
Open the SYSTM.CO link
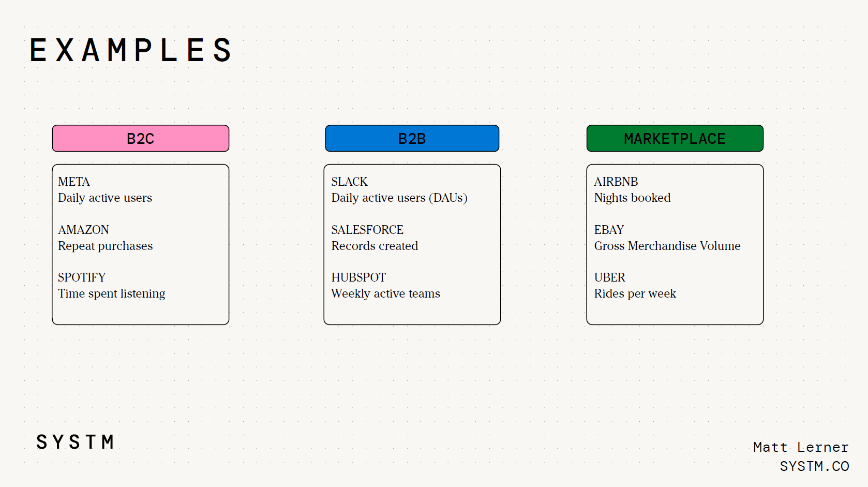pos(814,466)
